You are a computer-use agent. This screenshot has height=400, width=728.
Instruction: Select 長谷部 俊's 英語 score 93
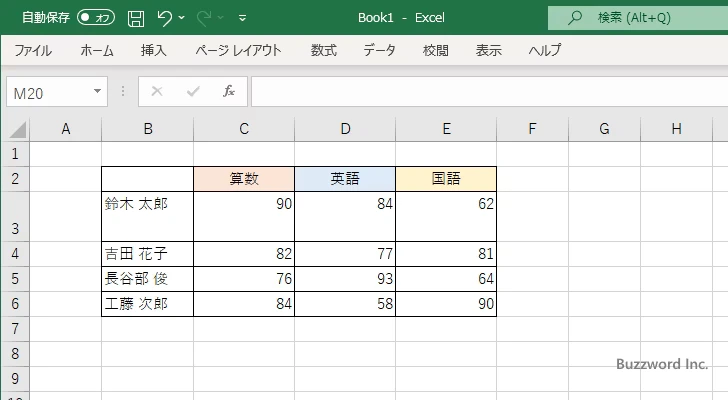[x=345, y=279]
